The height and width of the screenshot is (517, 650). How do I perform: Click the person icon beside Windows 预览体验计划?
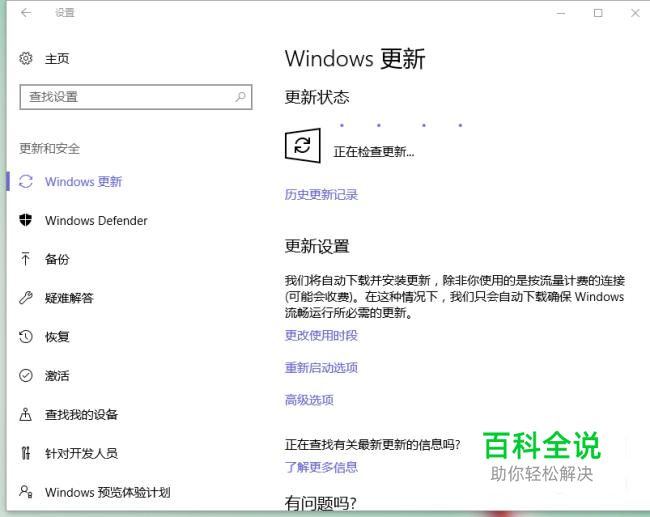[x=26, y=492]
